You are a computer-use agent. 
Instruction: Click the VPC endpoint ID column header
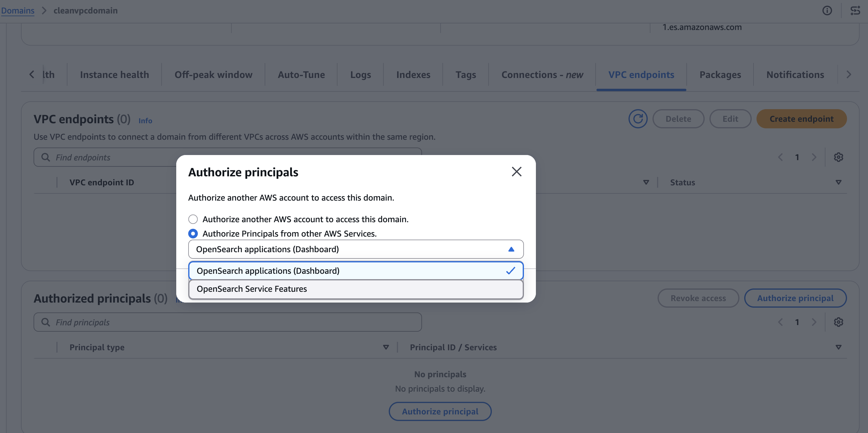[101, 182]
